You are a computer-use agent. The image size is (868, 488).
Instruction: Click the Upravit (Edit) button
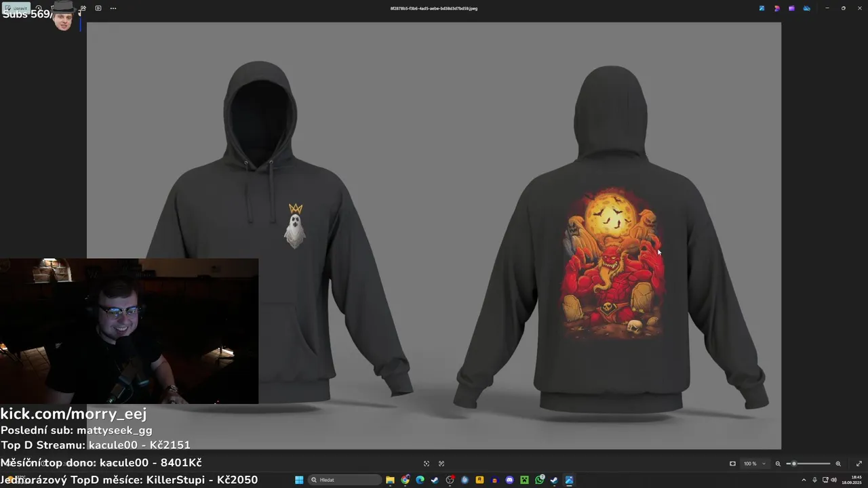coord(16,8)
